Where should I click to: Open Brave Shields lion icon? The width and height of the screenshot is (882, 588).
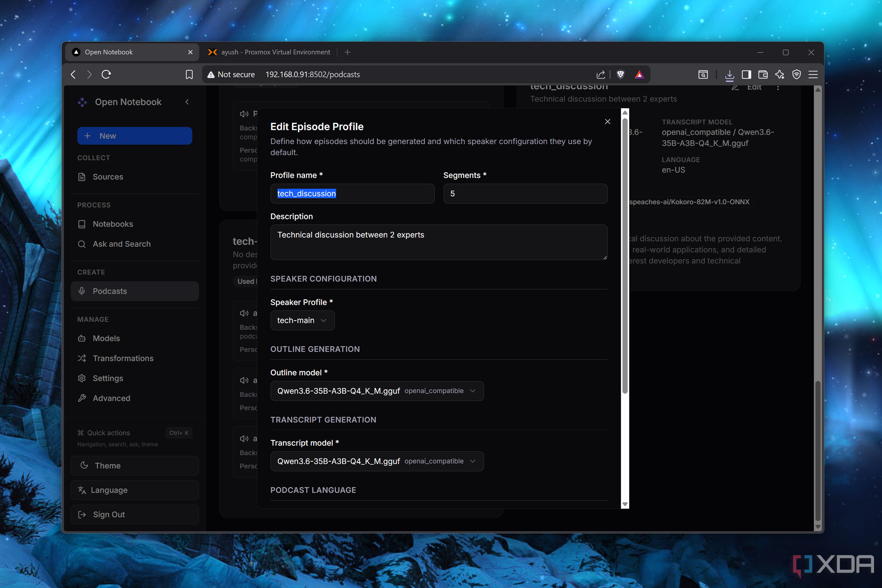[620, 74]
